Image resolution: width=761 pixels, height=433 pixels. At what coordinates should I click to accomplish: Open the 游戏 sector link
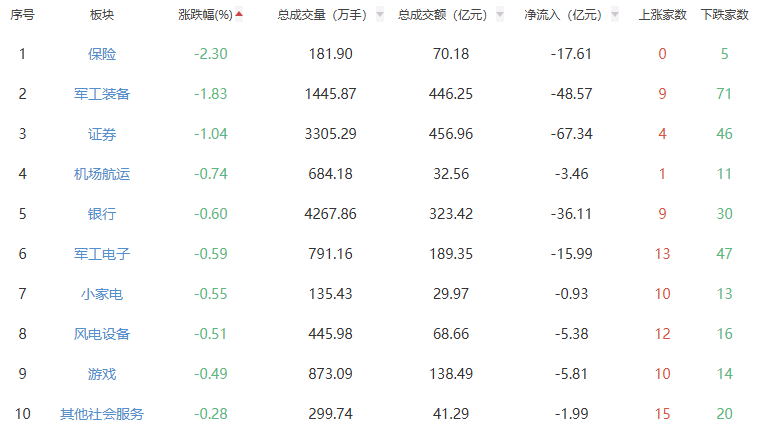click(102, 374)
